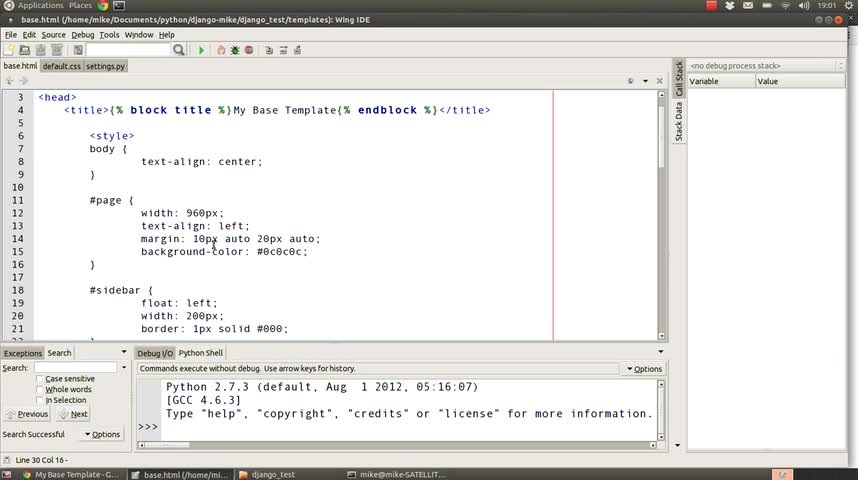The width and height of the screenshot is (858, 480).
Task: Click the Step Over toolbar icon
Action: pos(283,50)
